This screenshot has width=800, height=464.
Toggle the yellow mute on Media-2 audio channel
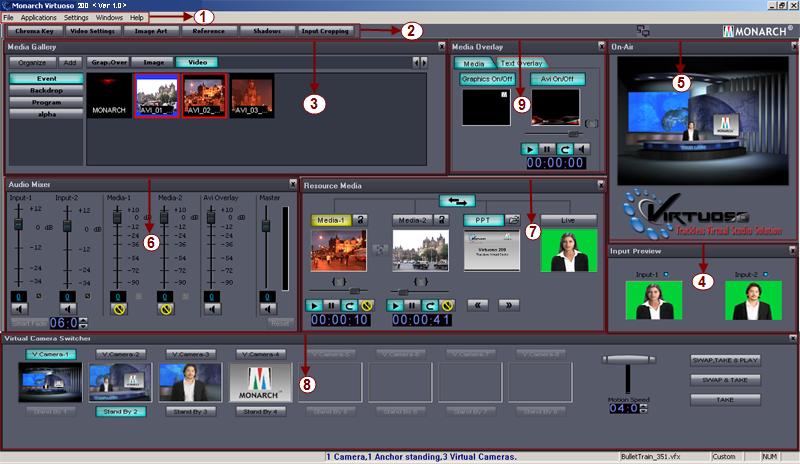(x=165, y=309)
